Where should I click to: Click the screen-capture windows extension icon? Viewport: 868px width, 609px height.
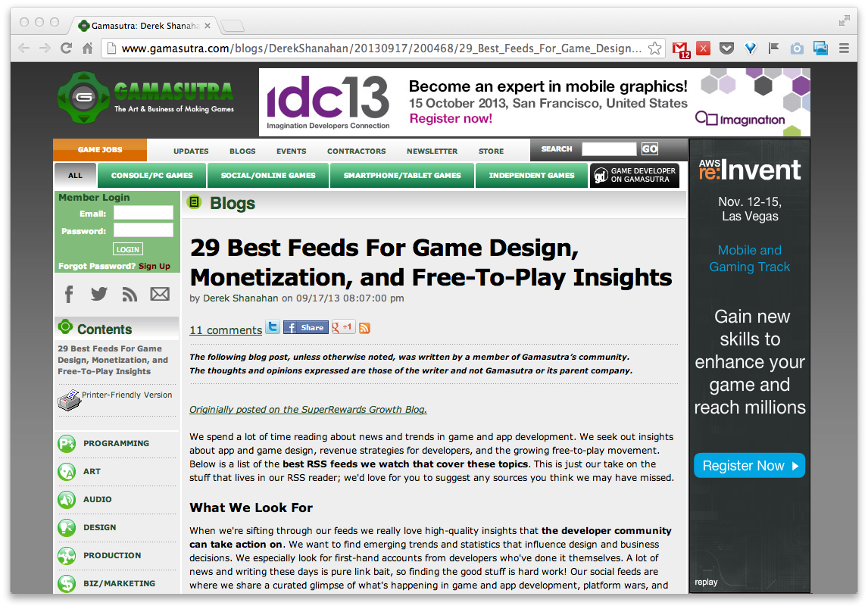820,48
